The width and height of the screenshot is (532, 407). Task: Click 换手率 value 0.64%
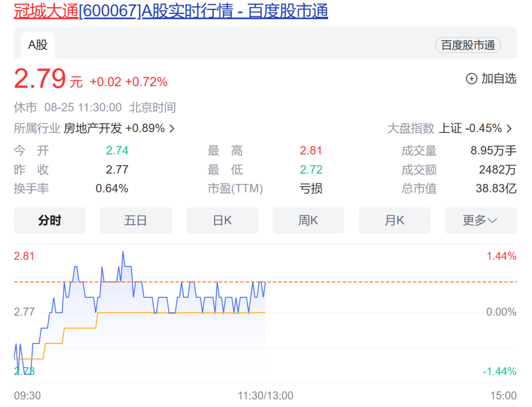[112, 188]
